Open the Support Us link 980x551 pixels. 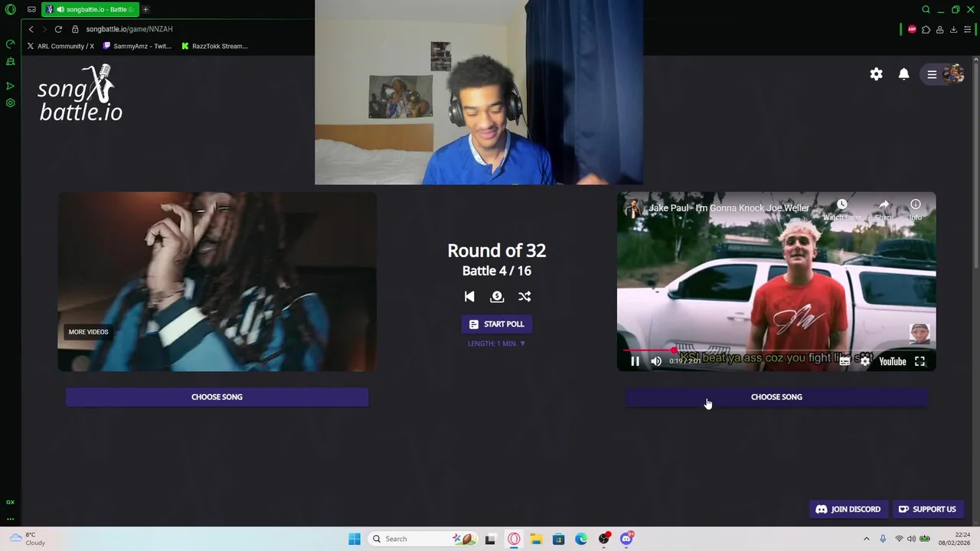click(927, 510)
